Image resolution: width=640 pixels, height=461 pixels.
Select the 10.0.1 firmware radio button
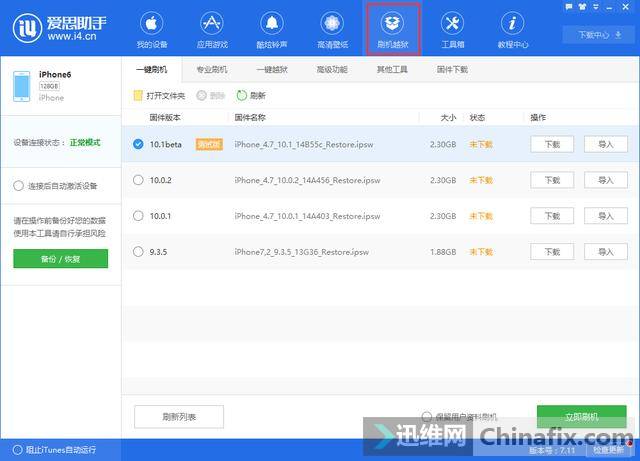[x=138, y=216]
